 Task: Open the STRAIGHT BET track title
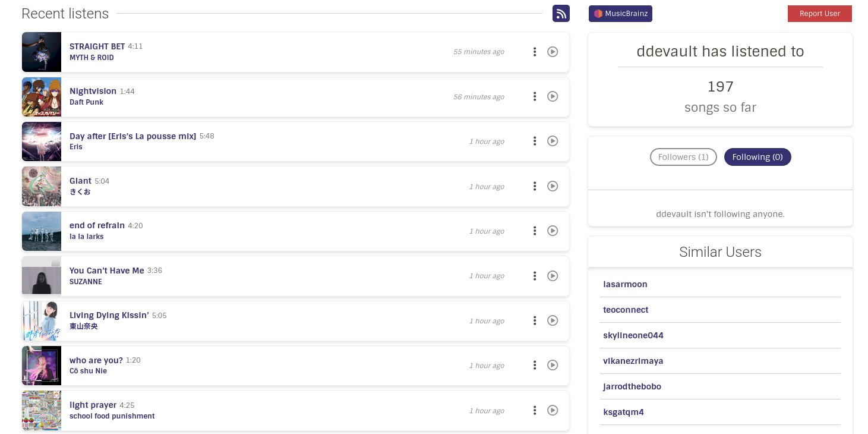click(97, 46)
